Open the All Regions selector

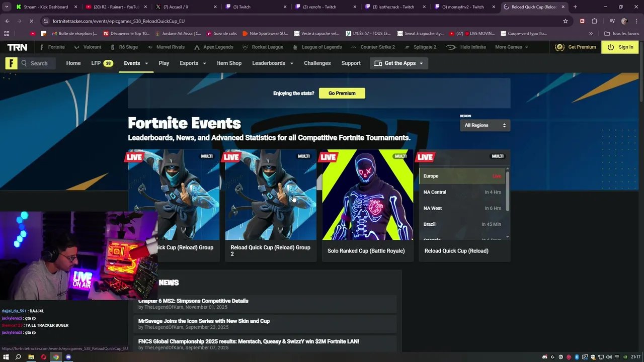(485, 125)
